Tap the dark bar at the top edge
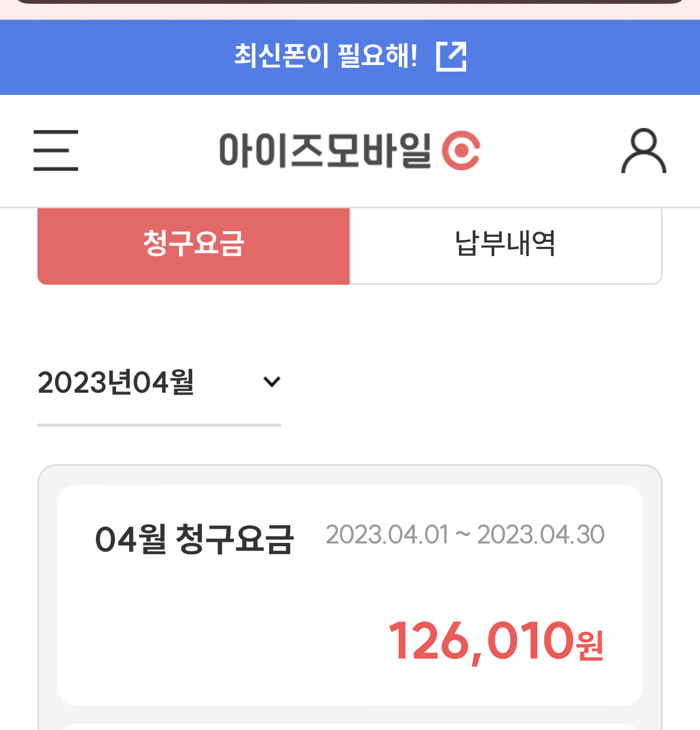Image resolution: width=700 pixels, height=730 pixels. point(350,2)
